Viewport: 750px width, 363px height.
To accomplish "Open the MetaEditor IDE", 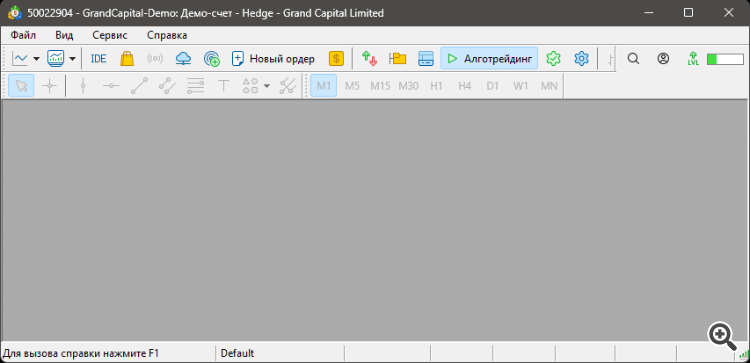I will (x=99, y=59).
